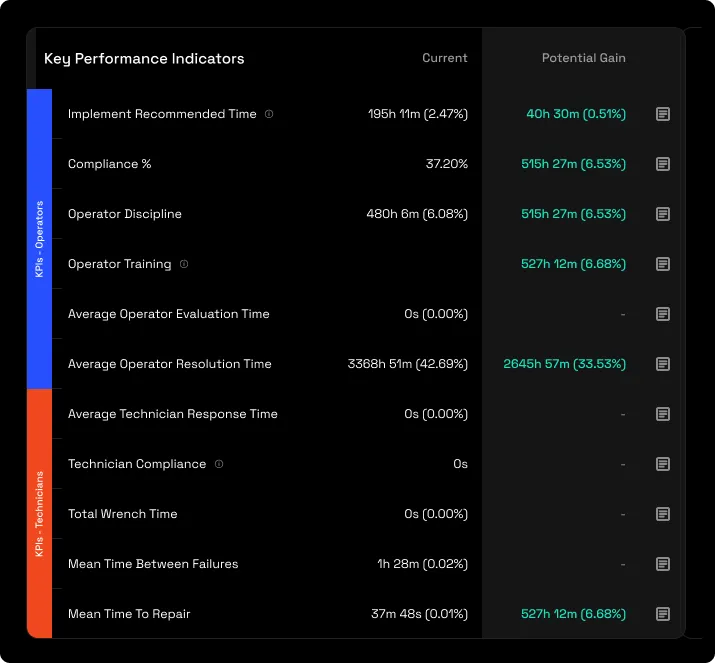The image size is (715, 663).
Task: Click Mean Time To Repair gain 527h 12m (6.68%)
Action: click(574, 614)
